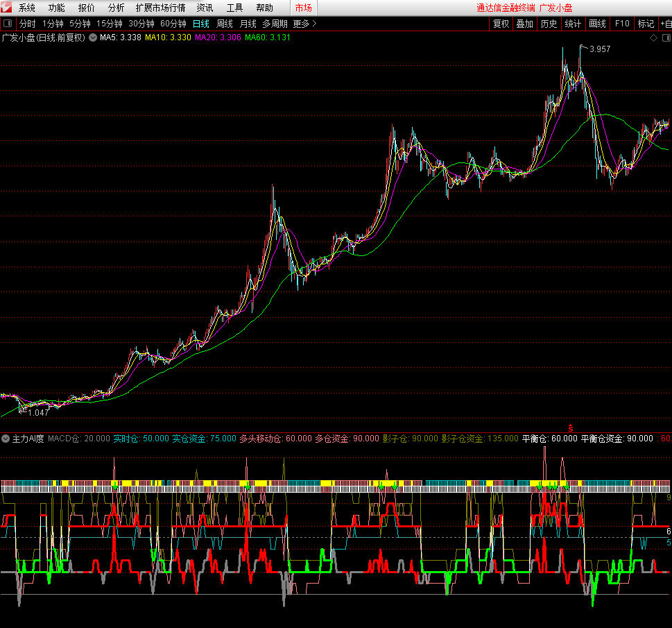Click the 标记 button

(x=646, y=24)
